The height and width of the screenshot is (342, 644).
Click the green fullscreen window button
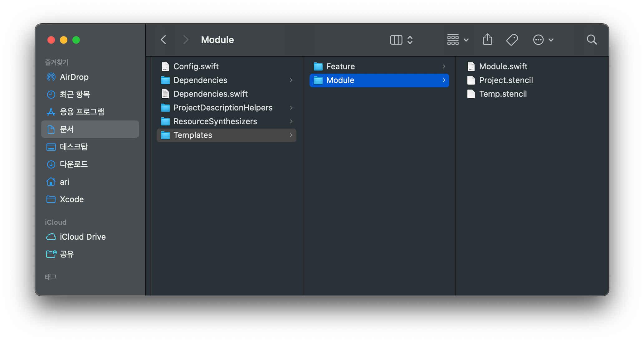[x=76, y=40]
